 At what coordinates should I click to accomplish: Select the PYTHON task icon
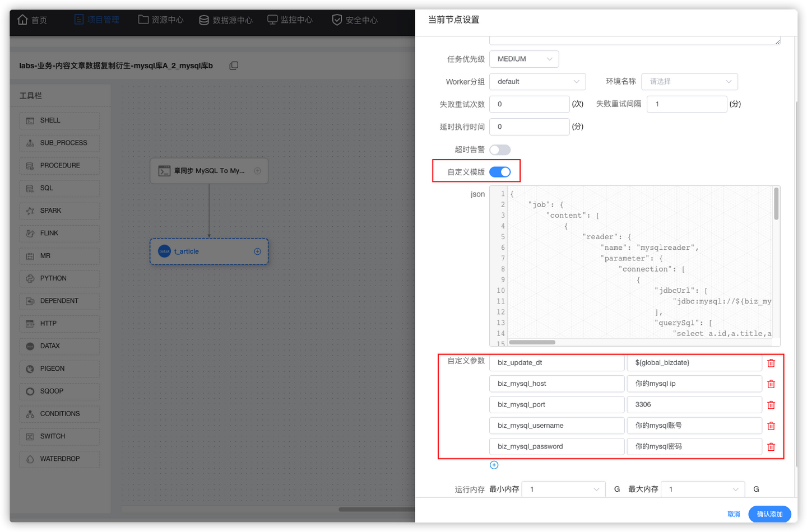(59, 278)
